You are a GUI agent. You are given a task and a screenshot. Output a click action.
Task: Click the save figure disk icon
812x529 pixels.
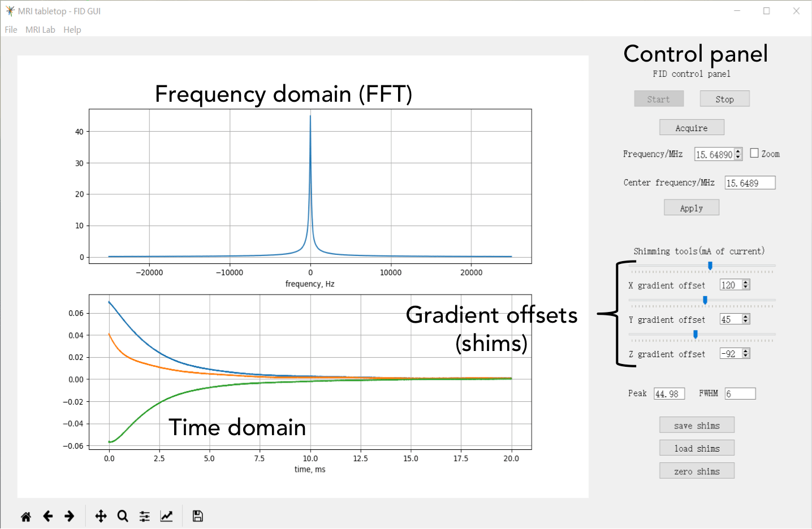(x=197, y=516)
